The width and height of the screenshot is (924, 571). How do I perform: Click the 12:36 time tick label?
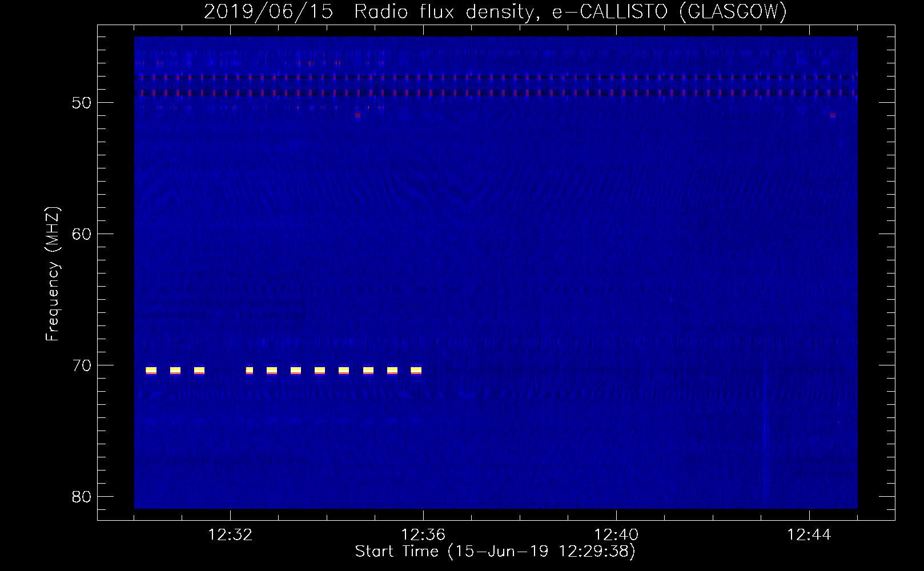coord(423,535)
